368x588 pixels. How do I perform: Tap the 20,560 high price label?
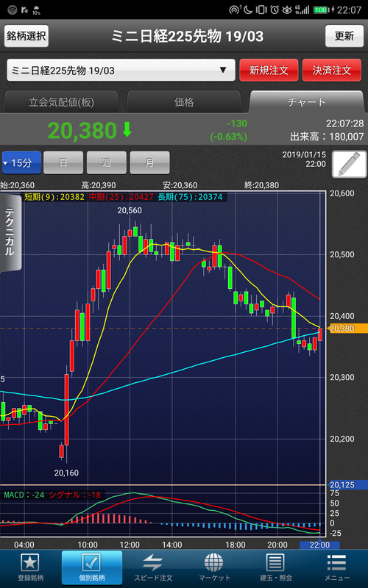(x=130, y=211)
